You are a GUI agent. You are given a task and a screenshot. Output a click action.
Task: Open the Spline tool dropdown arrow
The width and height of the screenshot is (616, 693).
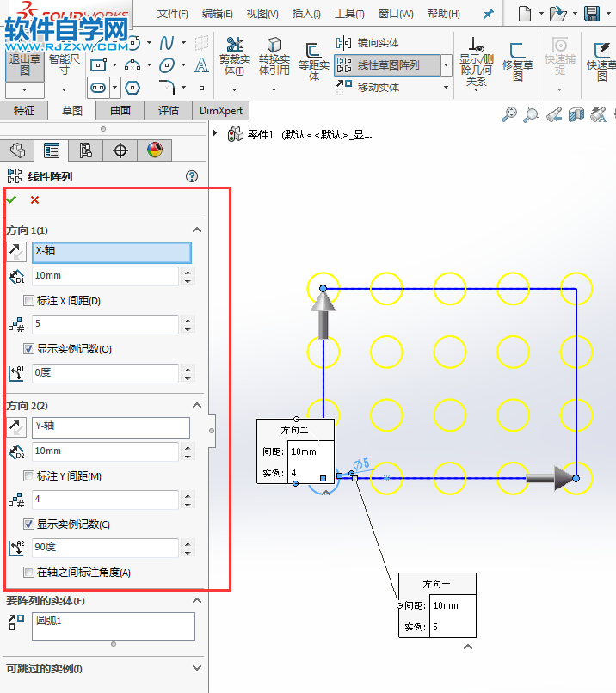[183, 43]
